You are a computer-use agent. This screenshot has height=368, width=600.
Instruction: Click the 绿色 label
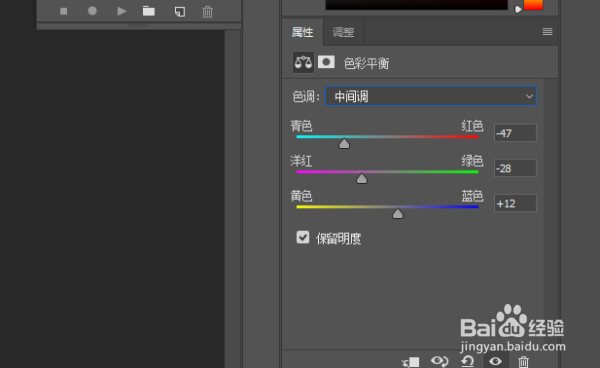point(472,161)
